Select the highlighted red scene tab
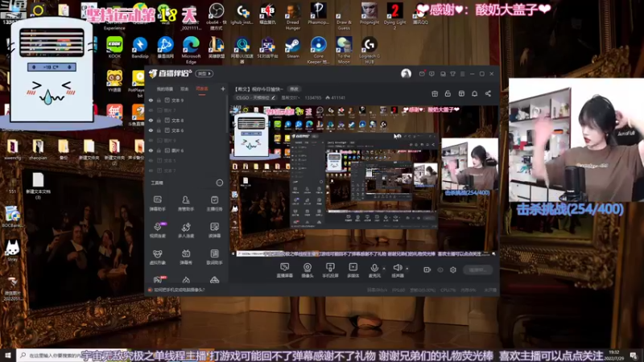The width and height of the screenshot is (644, 362). (202, 88)
